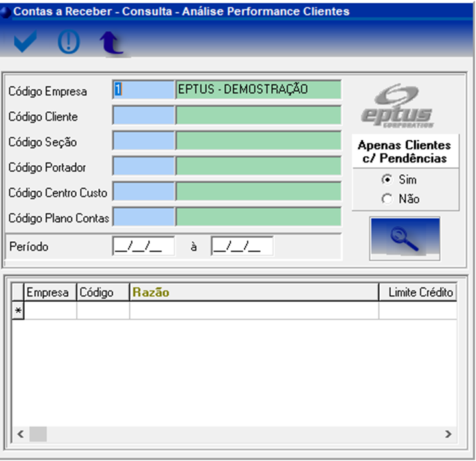Select the Sim radio button
The width and height of the screenshot is (476, 461).
[x=388, y=179]
